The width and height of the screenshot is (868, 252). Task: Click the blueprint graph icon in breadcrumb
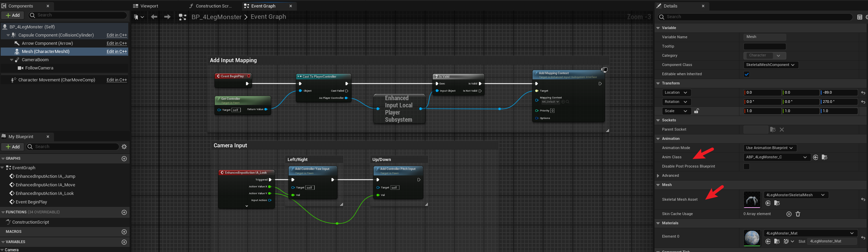(183, 17)
